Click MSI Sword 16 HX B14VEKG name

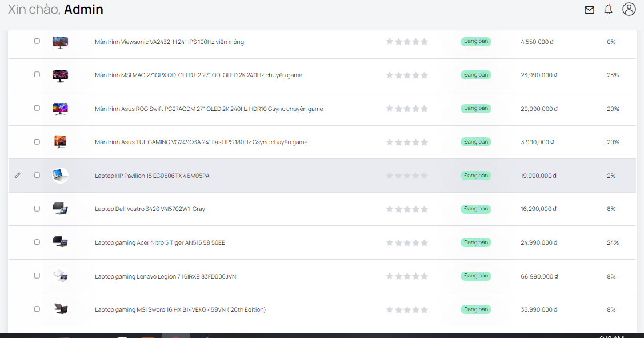180,310
